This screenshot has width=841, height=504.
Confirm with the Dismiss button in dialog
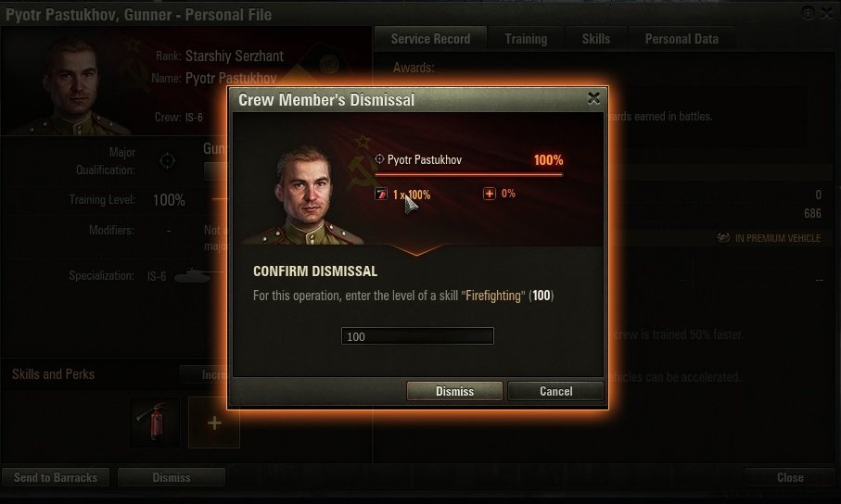point(454,391)
